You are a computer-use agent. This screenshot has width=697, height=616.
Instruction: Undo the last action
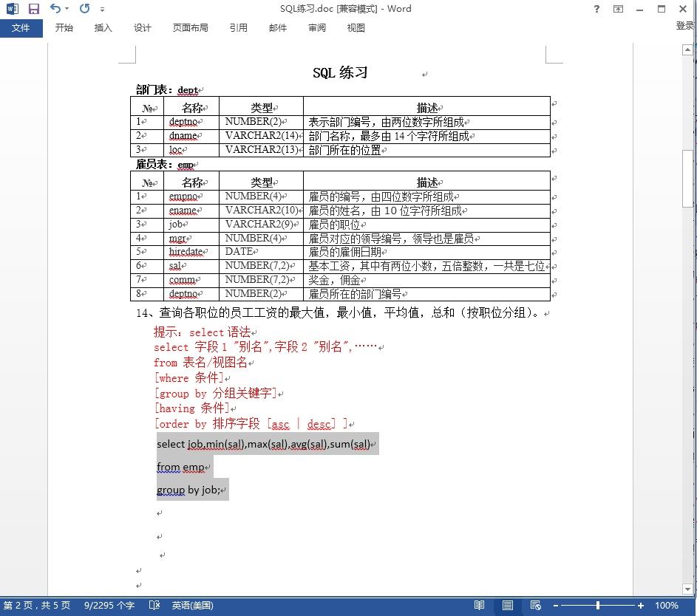(x=55, y=8)
